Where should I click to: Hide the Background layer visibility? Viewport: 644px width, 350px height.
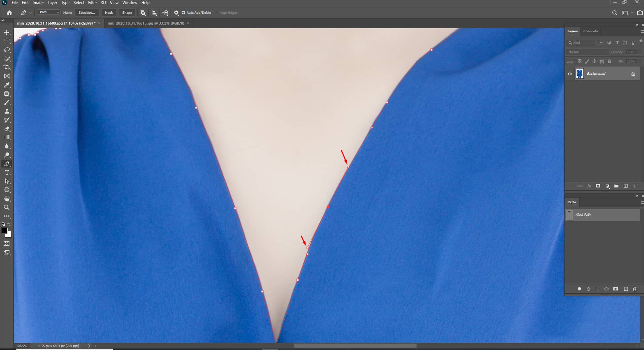[x=570, y=74]
